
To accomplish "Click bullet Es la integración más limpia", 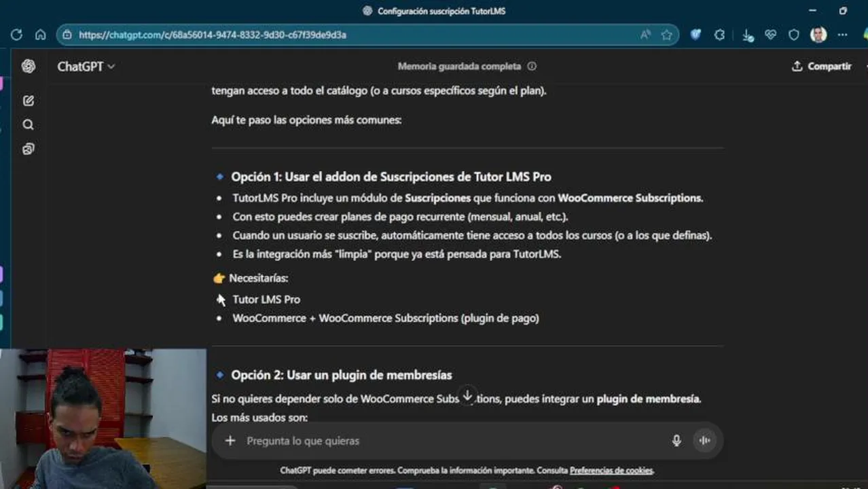I will pyautogui.click(x=397, y=255).
